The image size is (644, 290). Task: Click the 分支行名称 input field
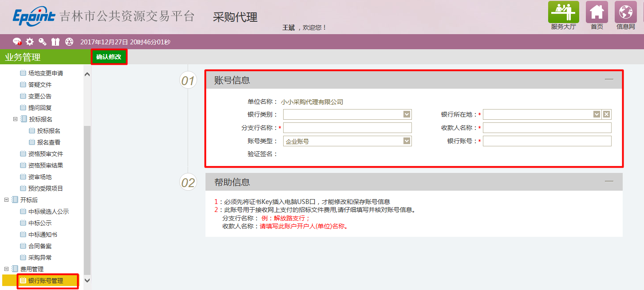click(347, 128)
